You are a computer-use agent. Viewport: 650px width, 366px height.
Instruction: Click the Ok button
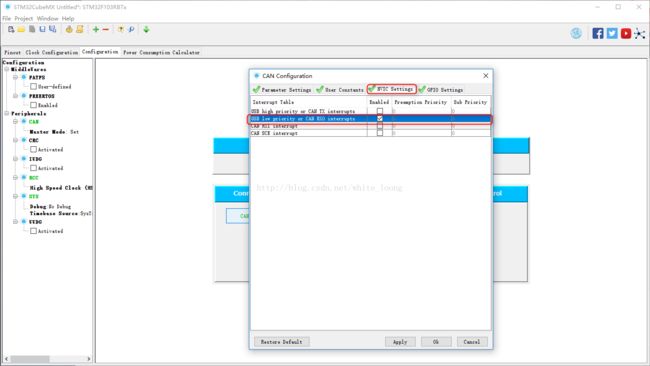pos(436,342)
